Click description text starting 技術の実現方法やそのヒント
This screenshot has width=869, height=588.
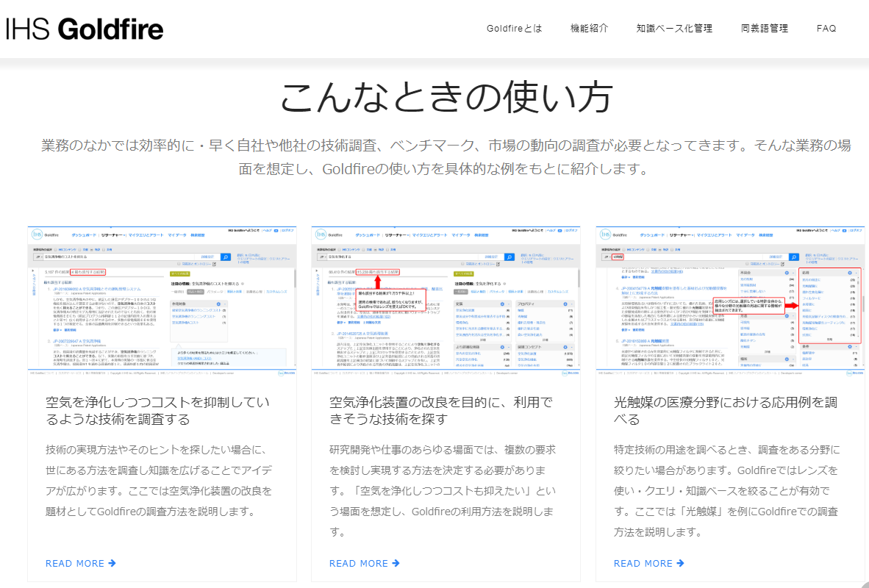pyautogui.click(x=159, y=481)
